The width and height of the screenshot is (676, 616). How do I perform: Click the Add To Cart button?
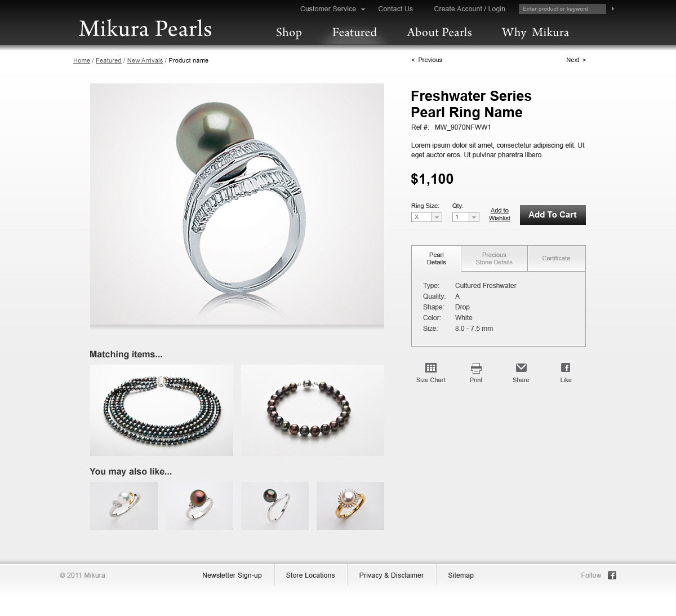coord(553,215)
